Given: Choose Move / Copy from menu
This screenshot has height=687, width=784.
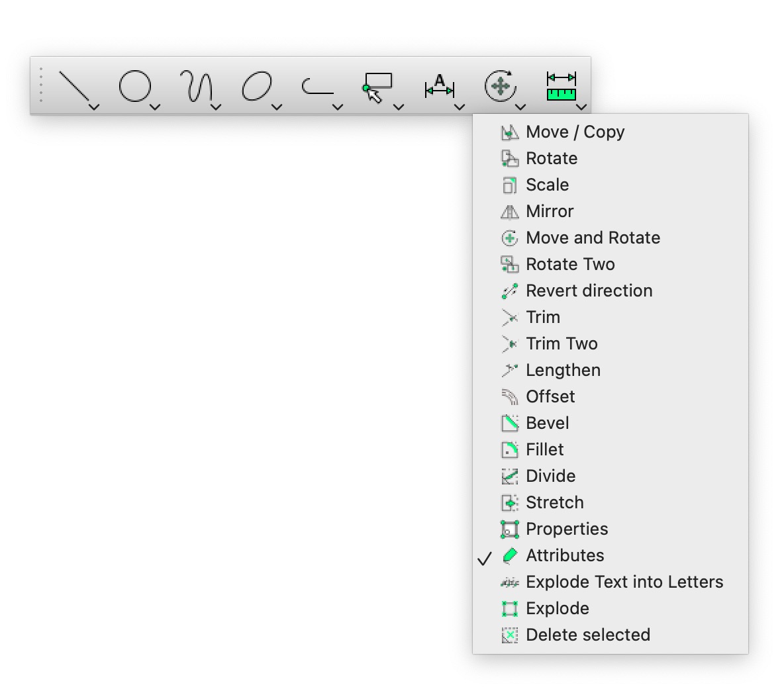Looking at the screenshot, I should pos(575,132).
